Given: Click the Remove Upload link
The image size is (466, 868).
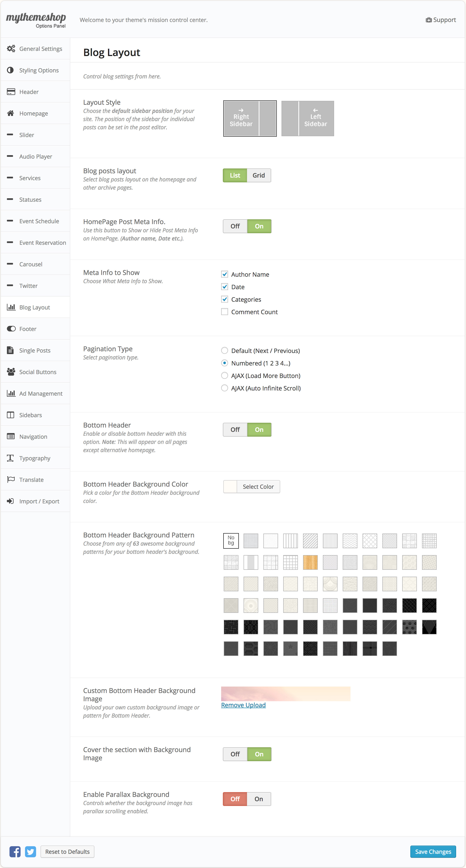Looking at the screenshot, I should (243, 705).
